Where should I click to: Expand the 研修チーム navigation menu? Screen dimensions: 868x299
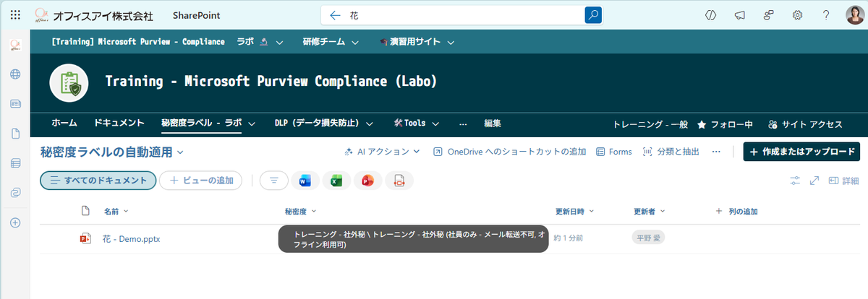[x=331, y=42]
